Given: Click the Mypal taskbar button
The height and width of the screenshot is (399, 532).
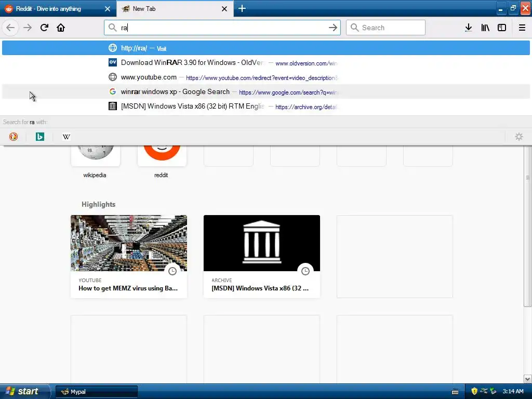Looking at the screenshot, I should pyautogui.click(x=97, y=392).
